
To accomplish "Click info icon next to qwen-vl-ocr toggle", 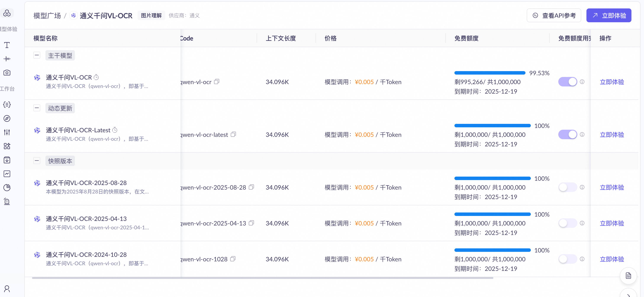I will pyautogui.click(x=582, y=82).
